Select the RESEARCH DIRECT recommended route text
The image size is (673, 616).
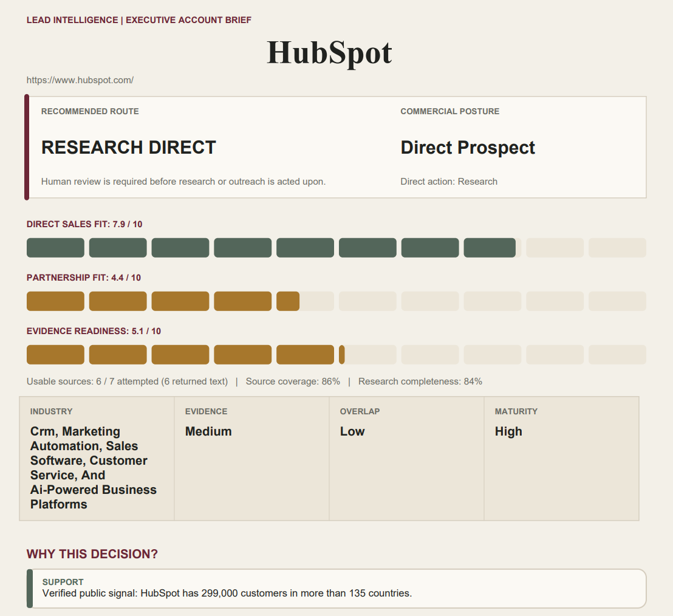[x=128, y=147]
